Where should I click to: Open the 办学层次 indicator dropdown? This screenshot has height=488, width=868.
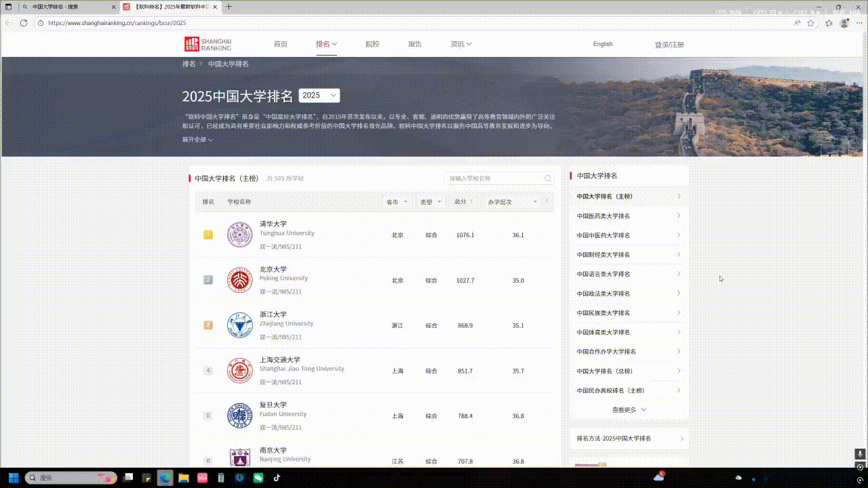(x=512, y=202)
